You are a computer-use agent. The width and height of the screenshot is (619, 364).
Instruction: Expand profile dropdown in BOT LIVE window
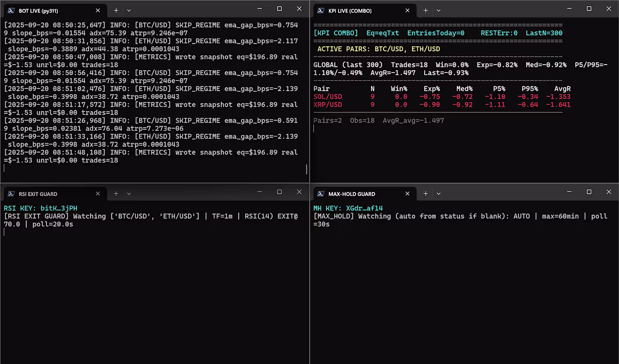click(x=129, y=11)
